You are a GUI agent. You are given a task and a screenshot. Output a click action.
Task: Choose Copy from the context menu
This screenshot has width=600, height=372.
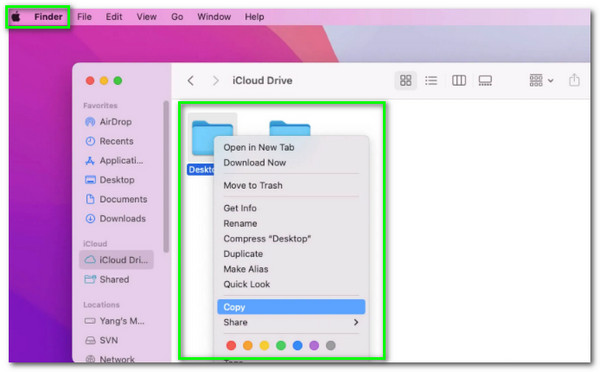(291, 307)
